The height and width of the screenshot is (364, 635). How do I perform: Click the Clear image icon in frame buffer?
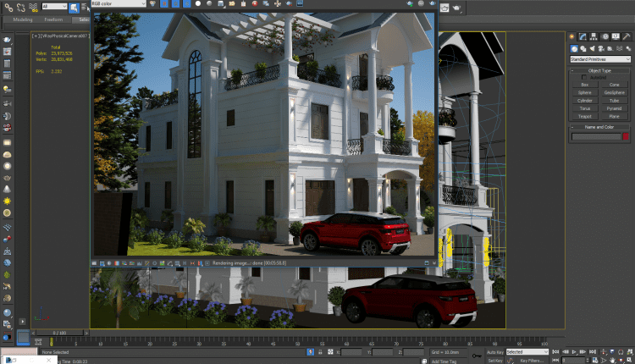tap(243, 3)
